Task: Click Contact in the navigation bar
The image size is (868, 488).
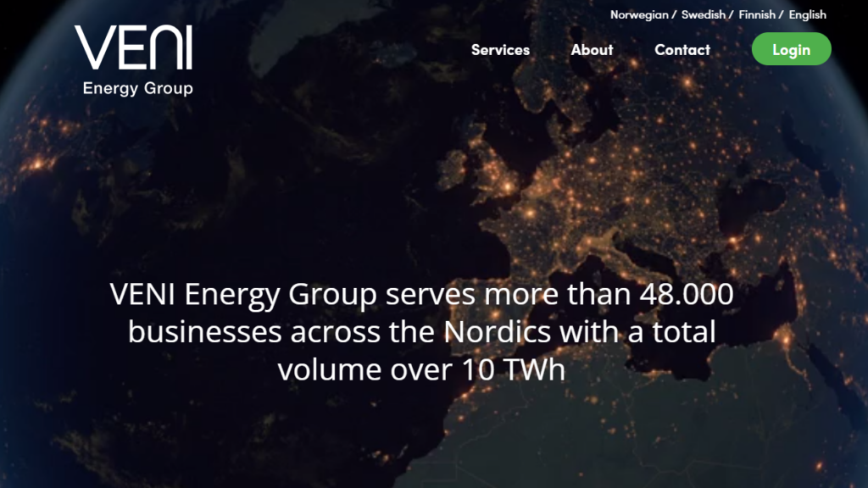Action: (682, 50)
